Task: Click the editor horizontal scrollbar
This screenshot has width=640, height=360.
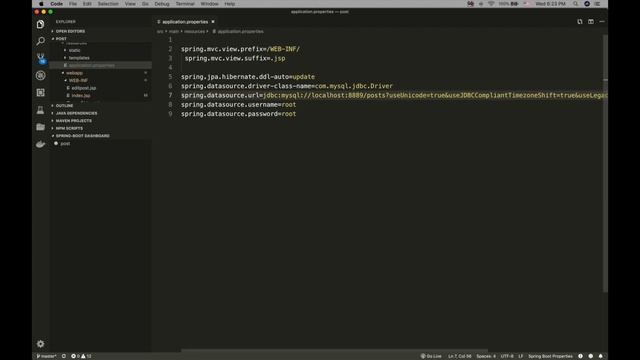Action: point(334,350)
